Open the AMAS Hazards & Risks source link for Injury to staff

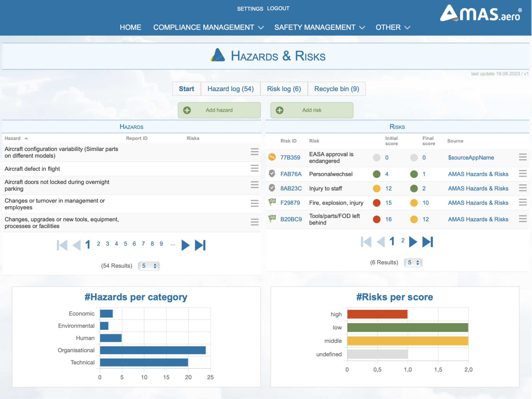(x=478, y=188)
